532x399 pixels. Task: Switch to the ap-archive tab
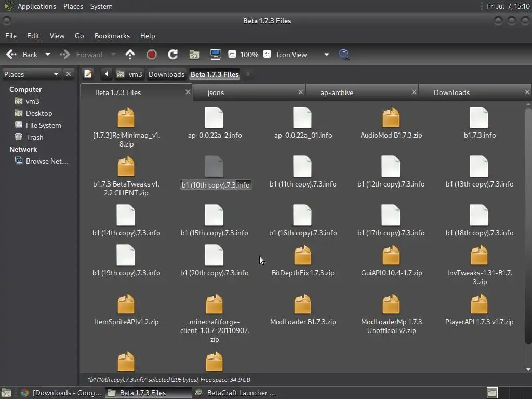tap(362, 92)
